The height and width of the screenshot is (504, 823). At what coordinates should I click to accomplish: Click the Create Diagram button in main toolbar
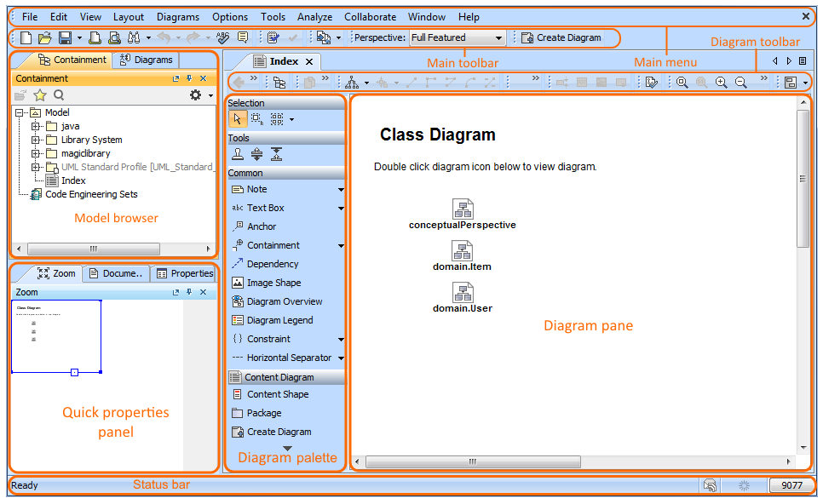click(561, 37)
